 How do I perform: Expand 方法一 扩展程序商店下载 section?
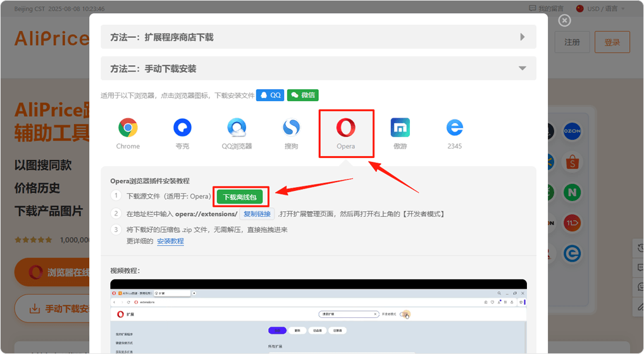click(x=318, y=37)
